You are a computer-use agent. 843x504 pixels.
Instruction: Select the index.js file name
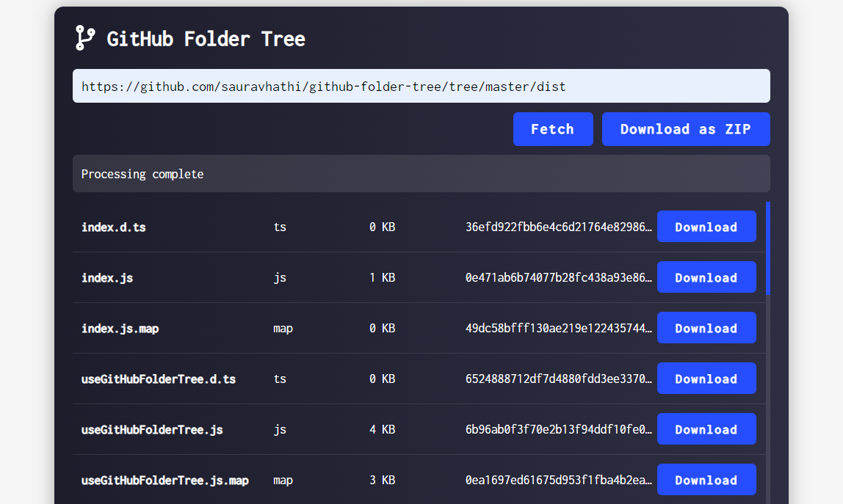107,278
